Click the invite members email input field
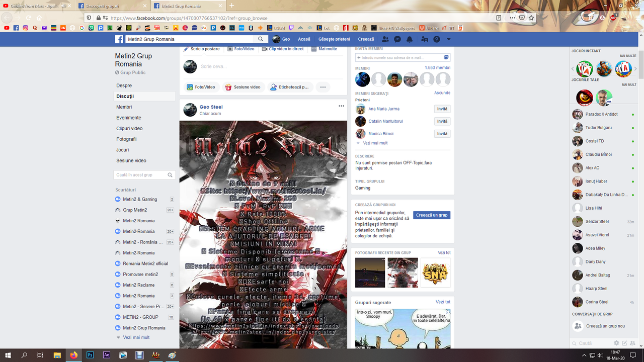 403,58
